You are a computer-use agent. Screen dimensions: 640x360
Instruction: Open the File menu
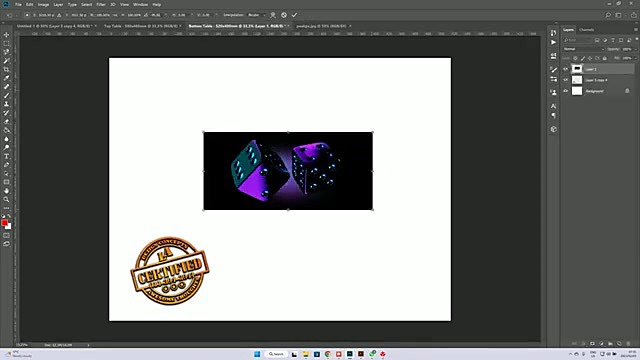tap(18, 4)
